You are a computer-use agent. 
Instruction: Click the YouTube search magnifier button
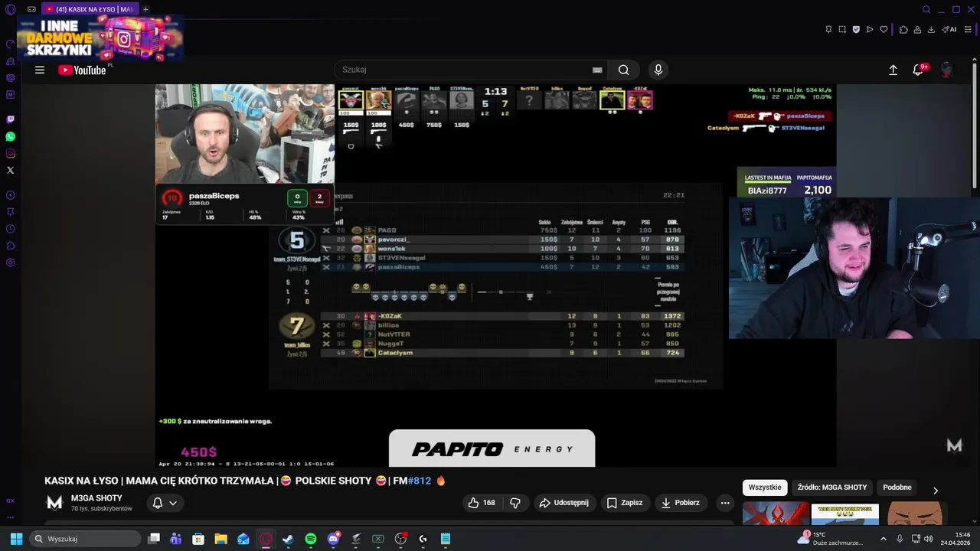click(x=624, y=70)
